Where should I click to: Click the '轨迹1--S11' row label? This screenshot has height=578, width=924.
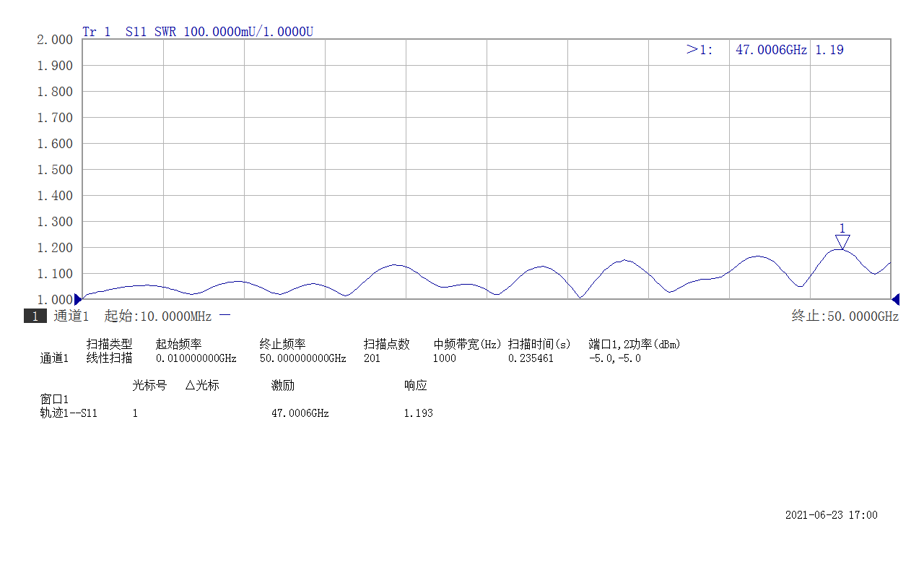pos(69,413)
